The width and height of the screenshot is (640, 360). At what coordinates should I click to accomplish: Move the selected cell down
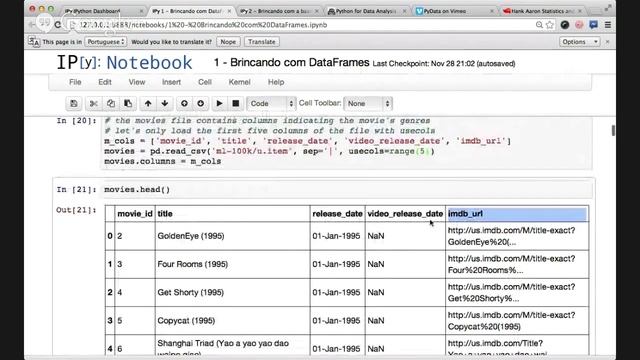164,104
